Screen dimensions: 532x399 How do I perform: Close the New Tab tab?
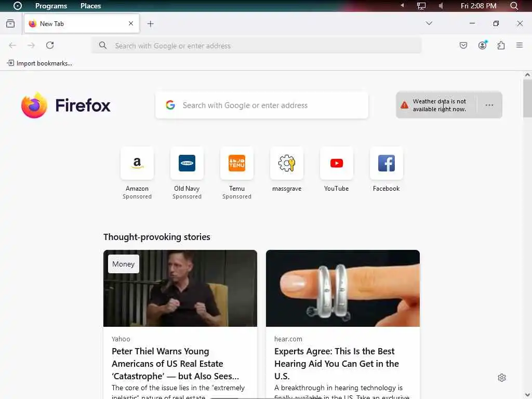pyautogui.click(x=131, y=23)
